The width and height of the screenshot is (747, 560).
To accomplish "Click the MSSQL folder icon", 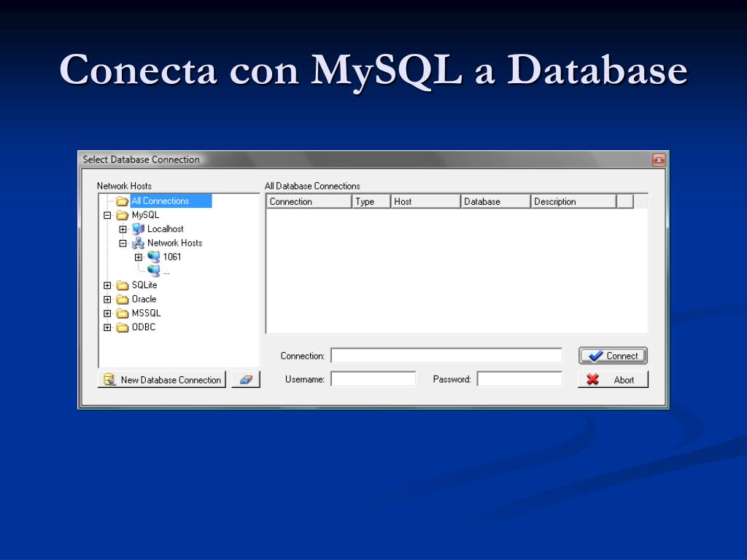I will point(123,314).
